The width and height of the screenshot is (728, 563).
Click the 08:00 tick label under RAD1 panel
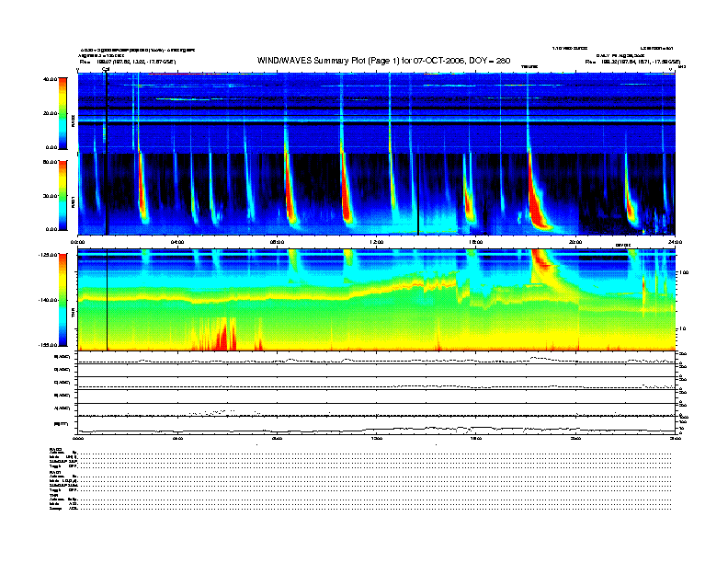[278, 242]
